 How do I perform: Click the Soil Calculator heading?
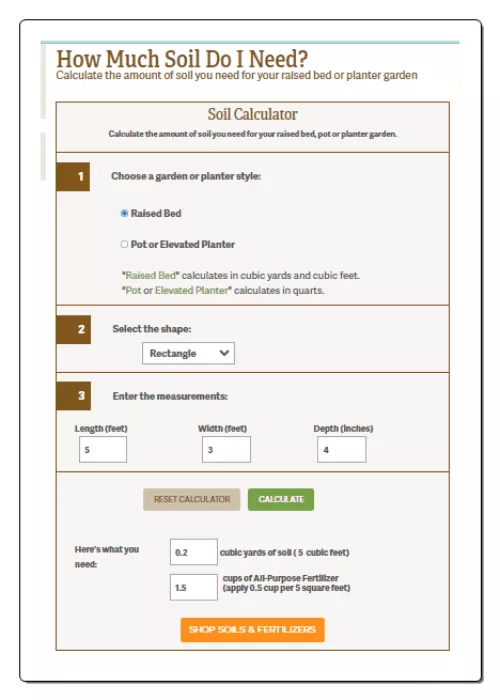click(252, 114)
